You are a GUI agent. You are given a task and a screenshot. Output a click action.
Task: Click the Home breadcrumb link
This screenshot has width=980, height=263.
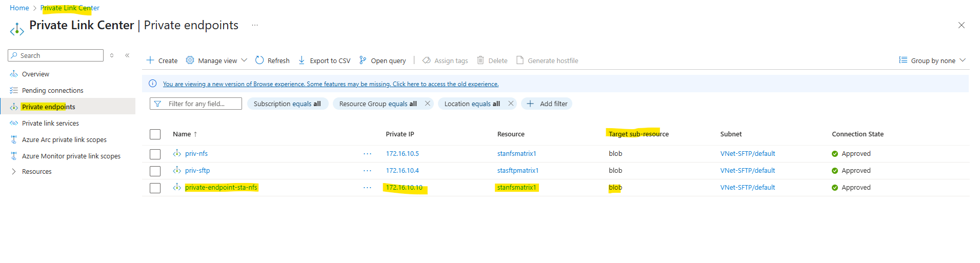pyautogui.click(x=19, y=8)
